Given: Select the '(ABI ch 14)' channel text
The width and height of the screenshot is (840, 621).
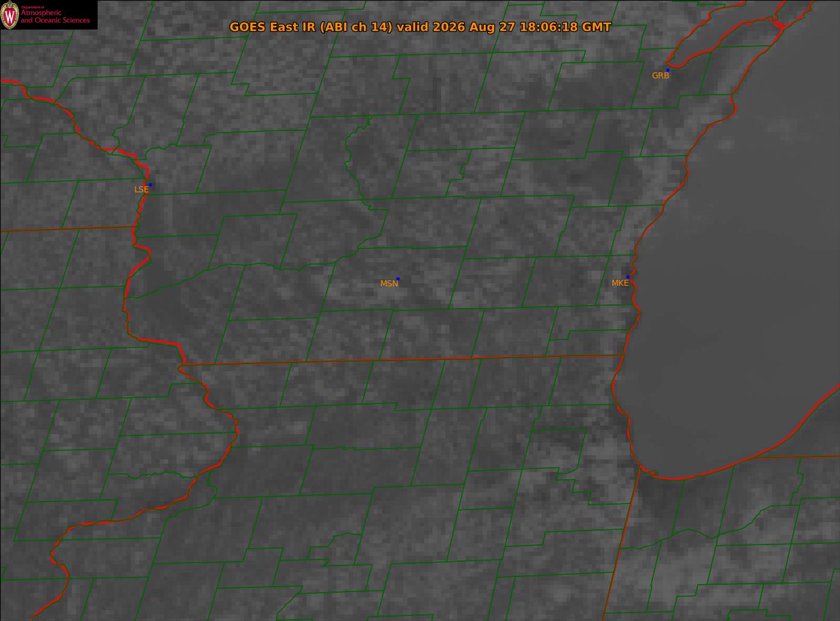Looking at the screenshot, I should pos(357,27).
